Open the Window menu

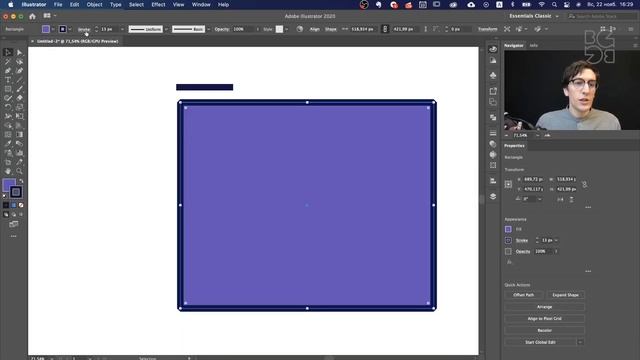[x=201, y=5]
